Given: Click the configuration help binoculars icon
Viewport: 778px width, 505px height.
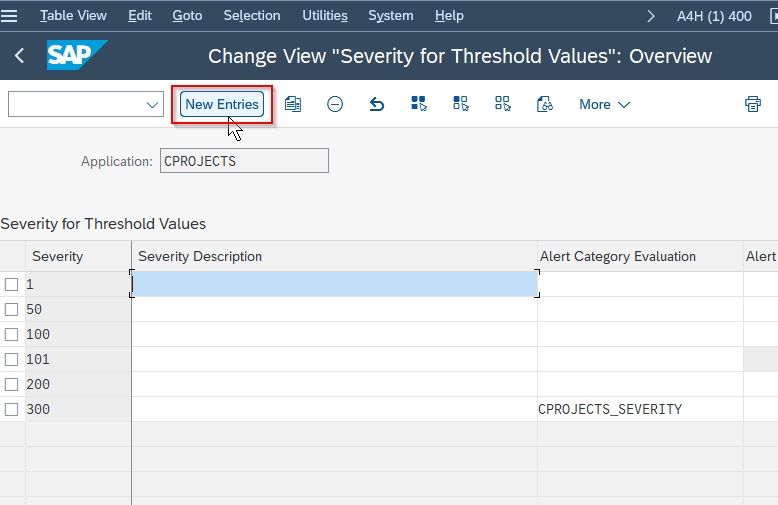Looking at the screenshot, I should [x=545, y=104].
